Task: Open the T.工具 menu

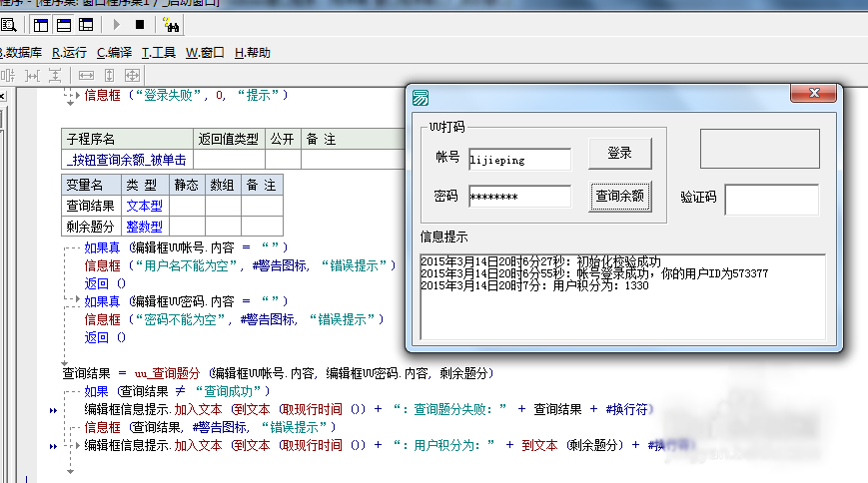Action: pos(159,52)
